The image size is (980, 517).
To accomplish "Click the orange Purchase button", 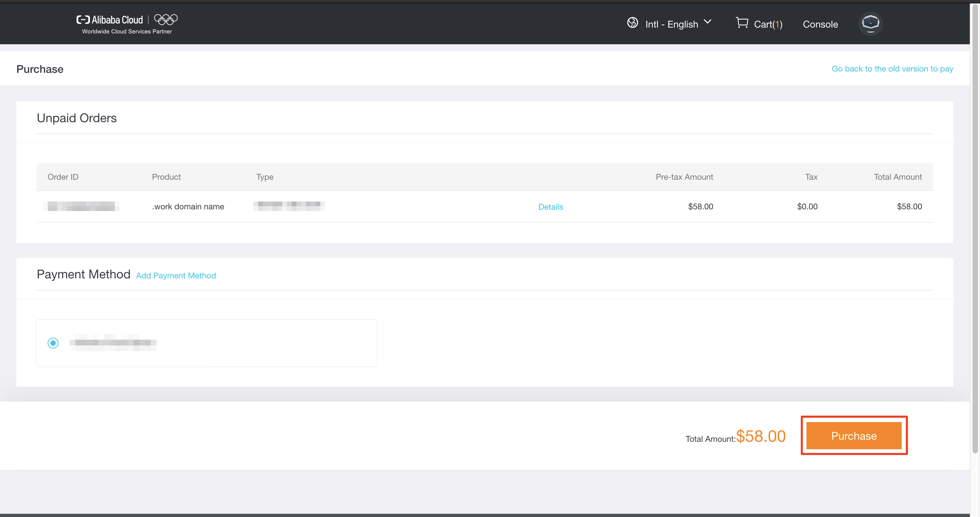I will pyautogui.click(x=853, y=436).
